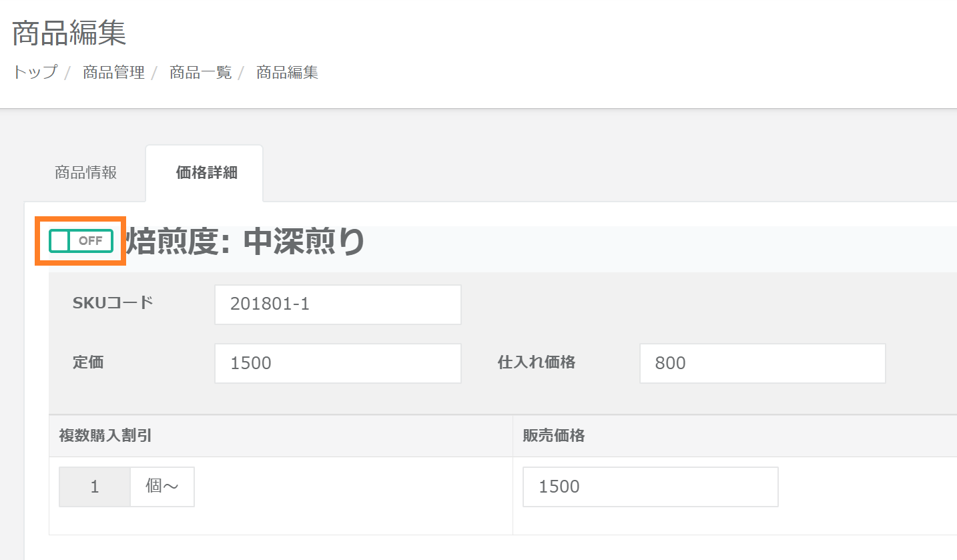Viewport: 957px width, 560px height.
Task: Click the 複数購入割引 column header
Action: [x=105, y=436]
